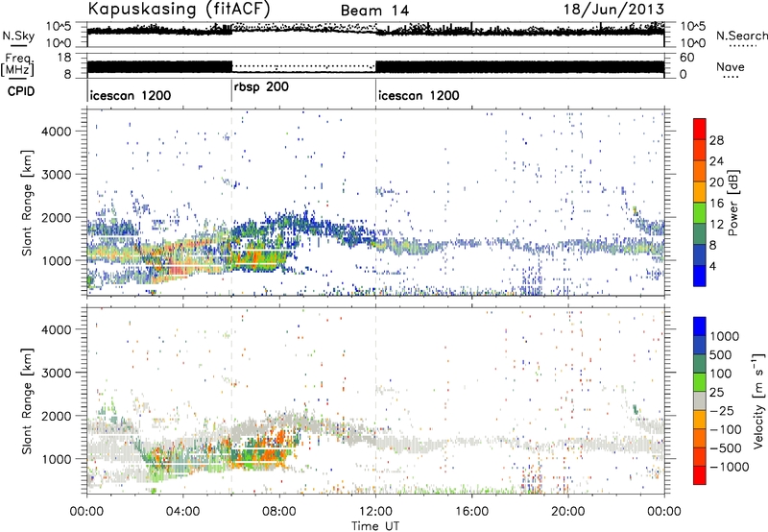Click "icescan 1200" label beginning at 00:00 UT
Image resolution: width=768 pixels, height=532 pixels.
point(131,95)
